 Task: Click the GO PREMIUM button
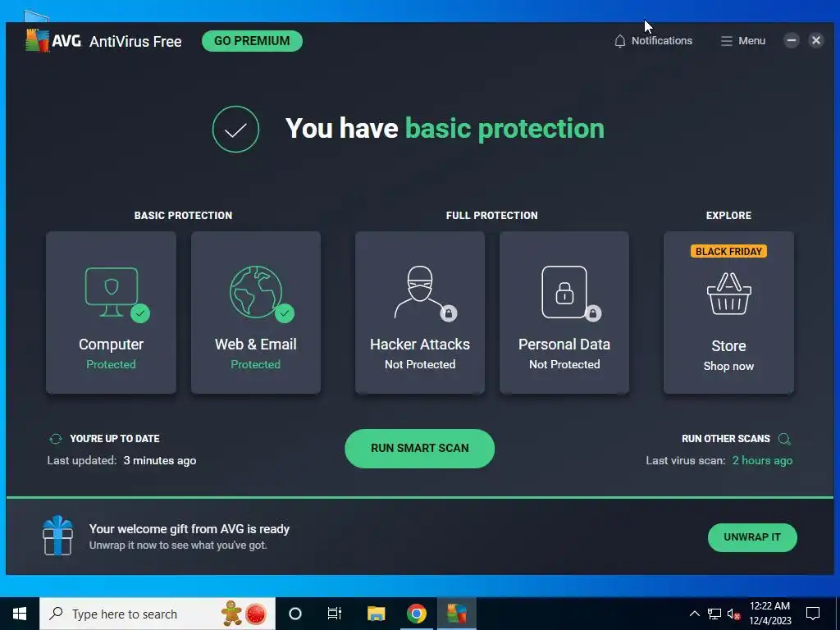click(x=252, y=41)
